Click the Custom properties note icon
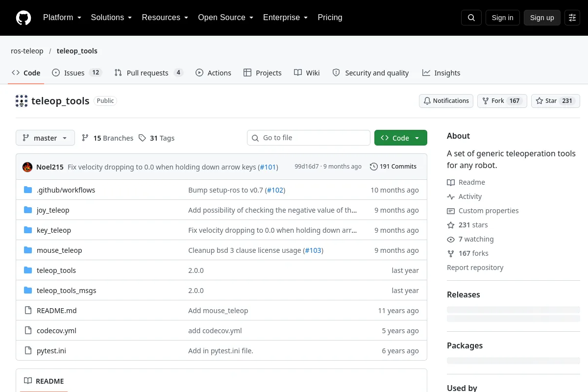The image size is (588, 392). pyautogui.click(x=451, y=211)
